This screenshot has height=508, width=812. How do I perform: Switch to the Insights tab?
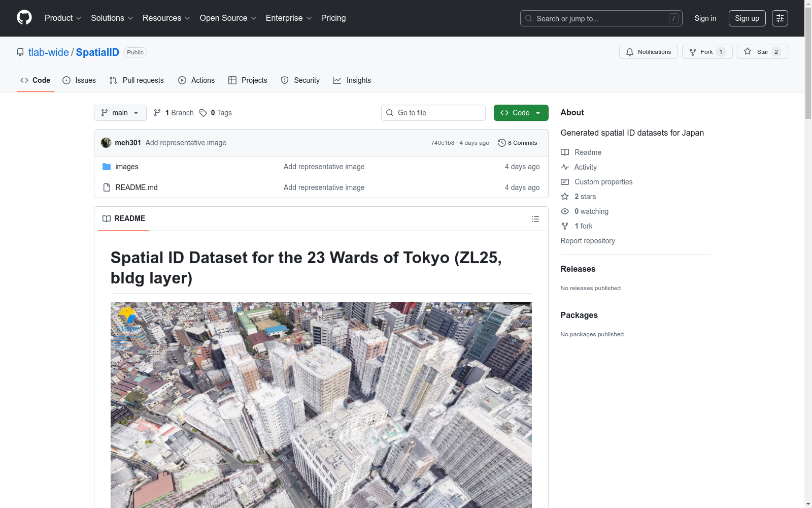pos(352,80)
